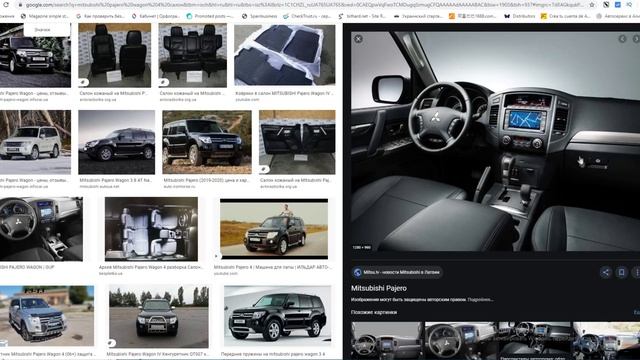Open the CheckTrust.ru bookmark
The height and width of the screenshot is (360, 640).
pyautogui.click(x=307, y=16)
